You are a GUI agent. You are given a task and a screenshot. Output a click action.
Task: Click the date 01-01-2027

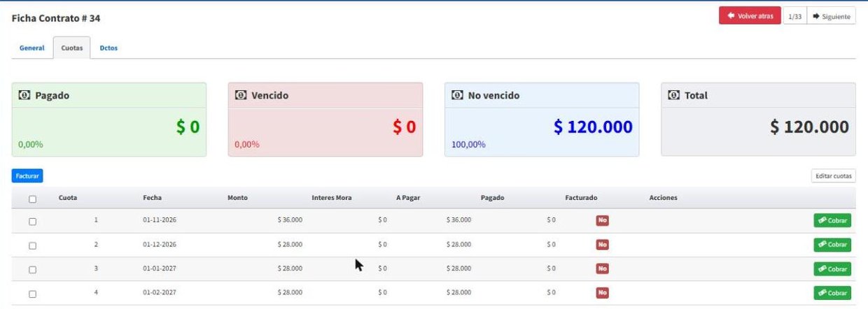point(160,268)
